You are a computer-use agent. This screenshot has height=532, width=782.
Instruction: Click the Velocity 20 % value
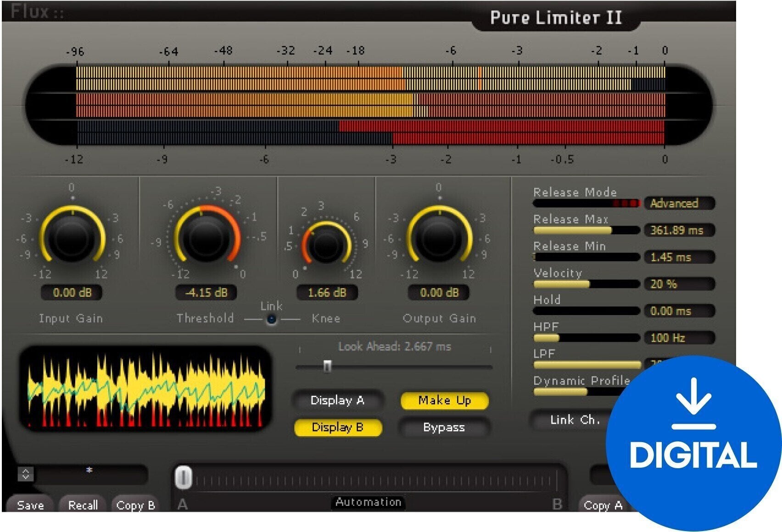point(680,284)
